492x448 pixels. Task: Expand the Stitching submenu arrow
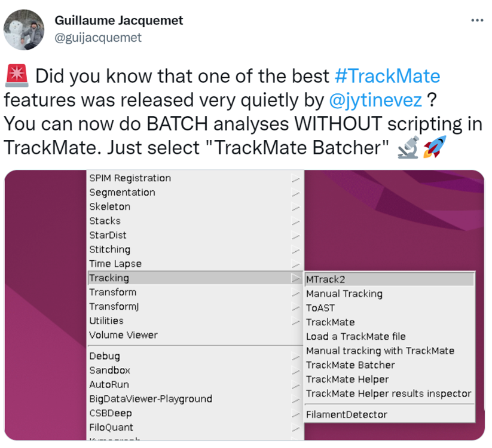(295, 250)
